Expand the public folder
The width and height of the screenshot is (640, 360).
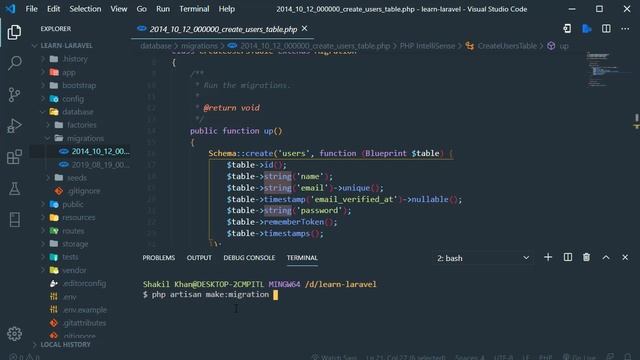(x=73, y=204)
